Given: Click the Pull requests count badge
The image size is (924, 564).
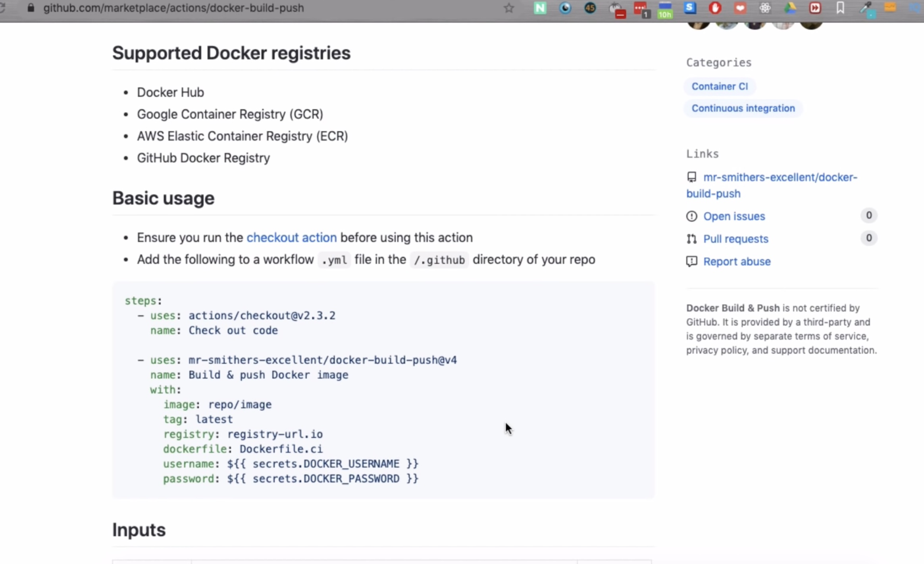Looking at the screenshot, I should tap(868, 238).
